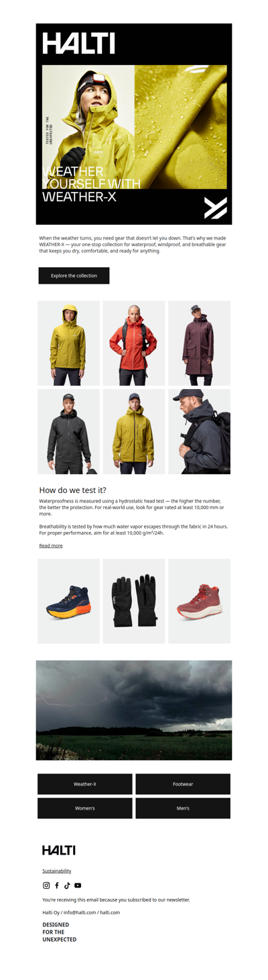268x980 pixels.
Task: Open the Footwear category button
Action: point(183,784)
